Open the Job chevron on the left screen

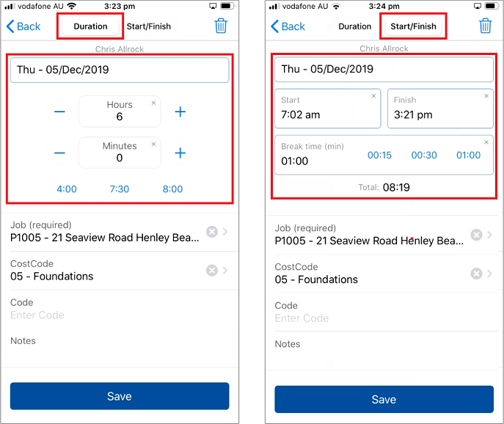coord(225,232)
